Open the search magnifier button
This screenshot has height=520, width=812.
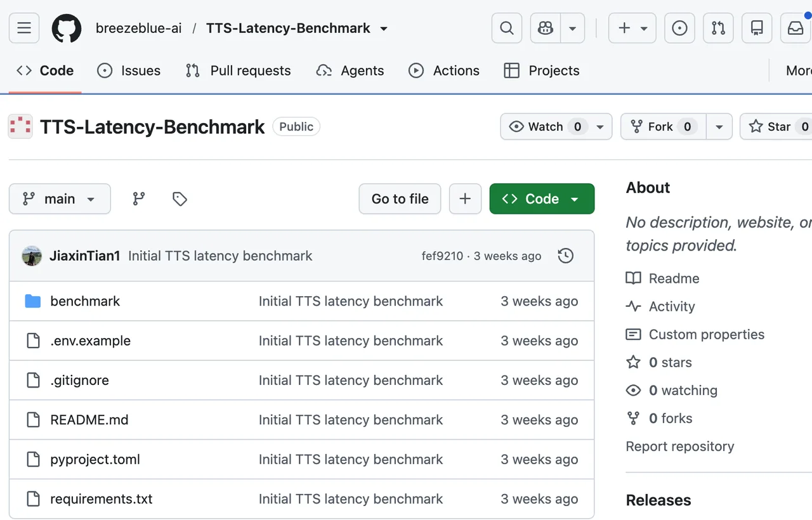pyautogui.click(x=507, y=28)
